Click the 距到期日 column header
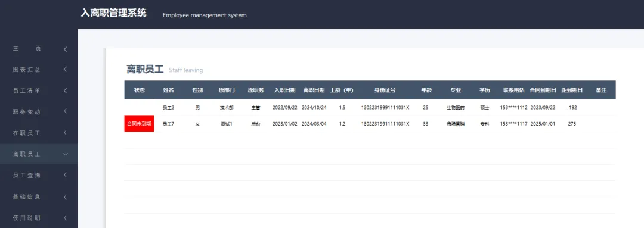The height and width of the screenshot is (228, 644). pyautogui.click(x=572, y=90)
